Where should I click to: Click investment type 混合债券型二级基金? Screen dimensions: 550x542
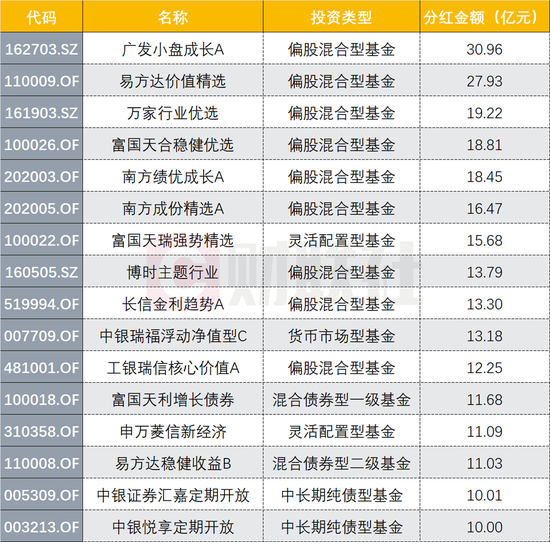[x=341, y=464]
